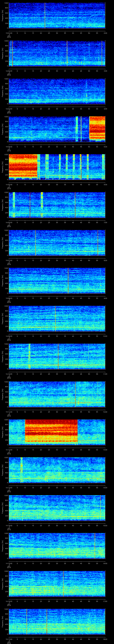Click the '2:00' end-of-axis time label
Viewport: 114px width, 644px height.
pyautogui.click(x=105, y=33)
